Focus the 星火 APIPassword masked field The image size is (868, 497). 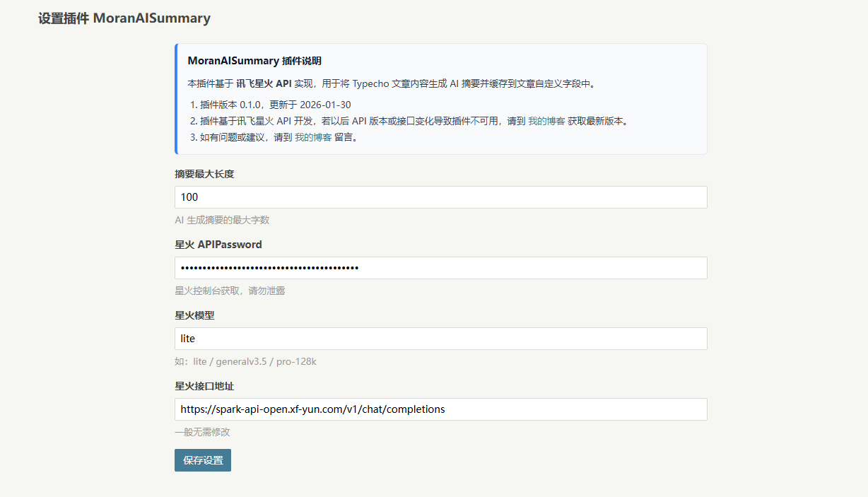(440, 268)
